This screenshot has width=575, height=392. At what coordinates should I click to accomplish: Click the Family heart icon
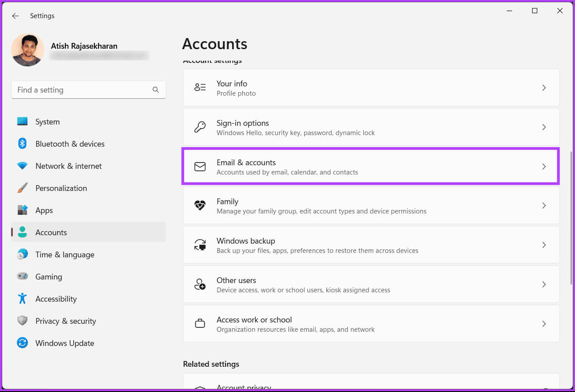[x=200, y=206]
